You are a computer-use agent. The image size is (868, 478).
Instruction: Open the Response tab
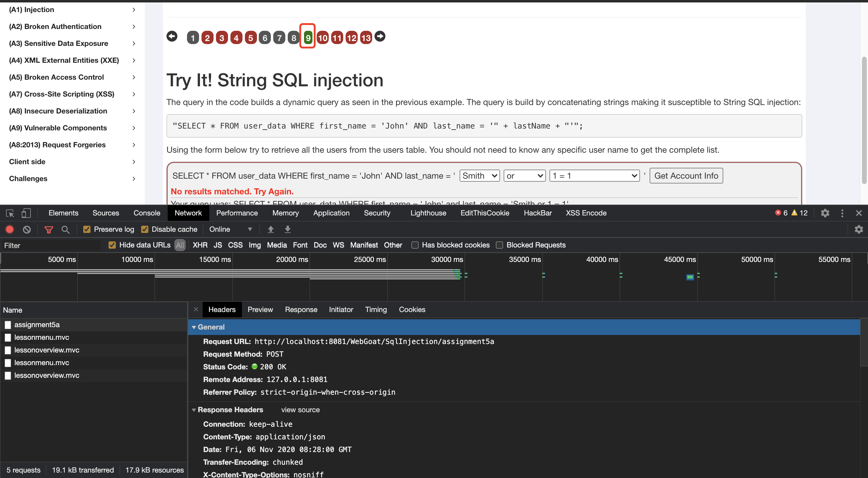point(301,309)
